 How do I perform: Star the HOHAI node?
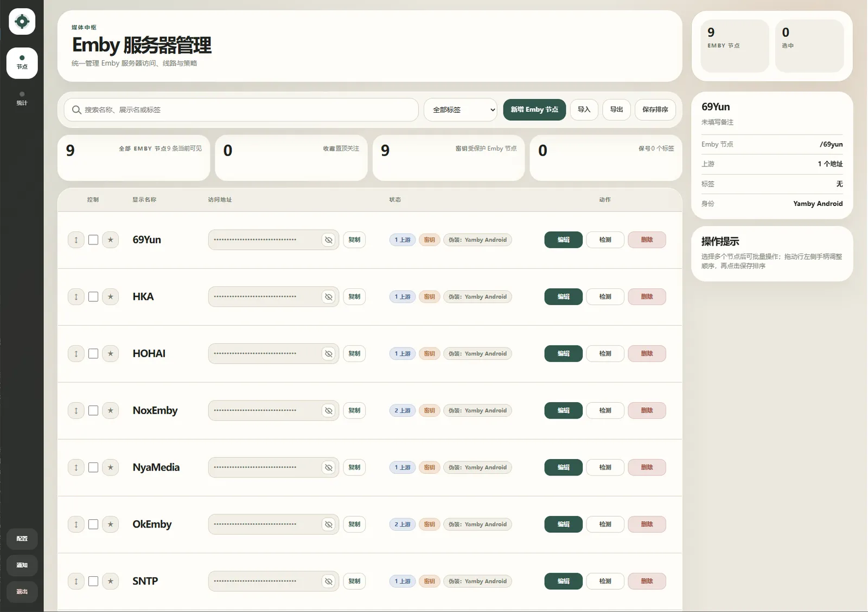click(111, 353)
